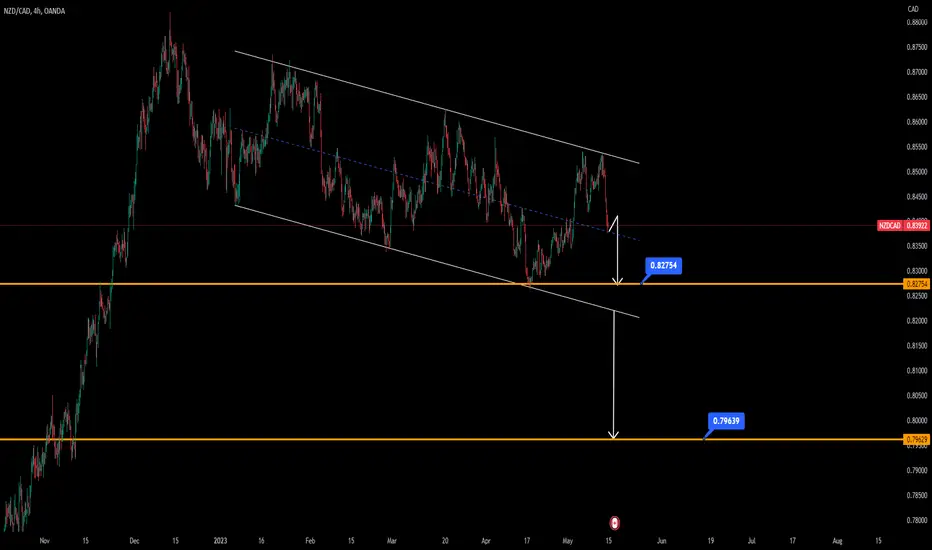Click the 0.79000 price scale label
The image size is (932, 550).
917,470
